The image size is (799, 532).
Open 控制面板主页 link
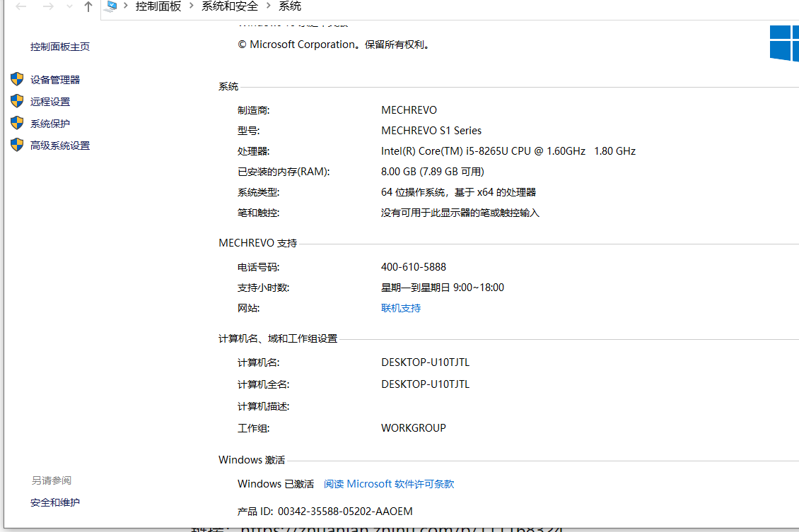click(60, 47)
